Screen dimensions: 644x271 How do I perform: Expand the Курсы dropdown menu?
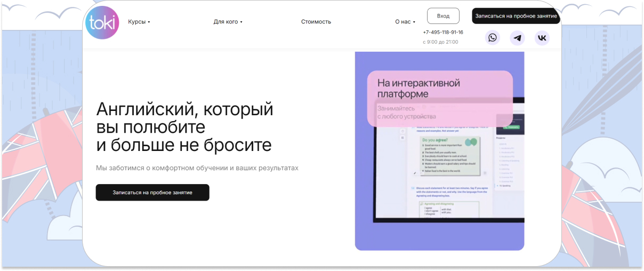point(139,22)
